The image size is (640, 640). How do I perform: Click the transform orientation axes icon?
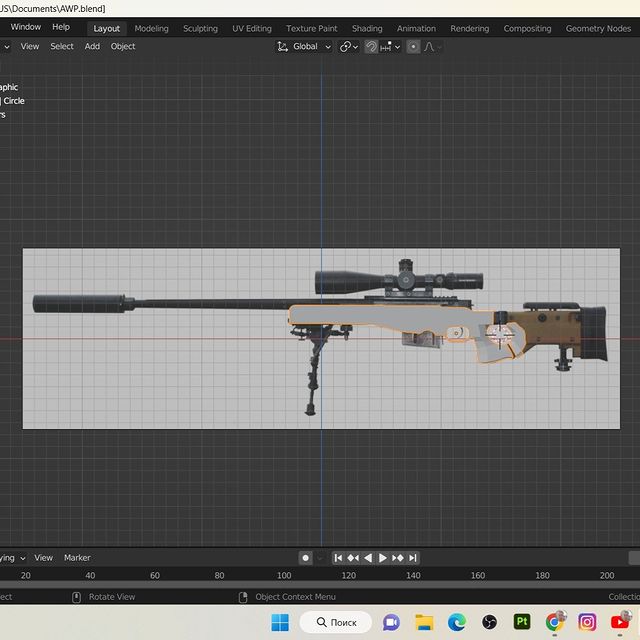click(282, 47)
